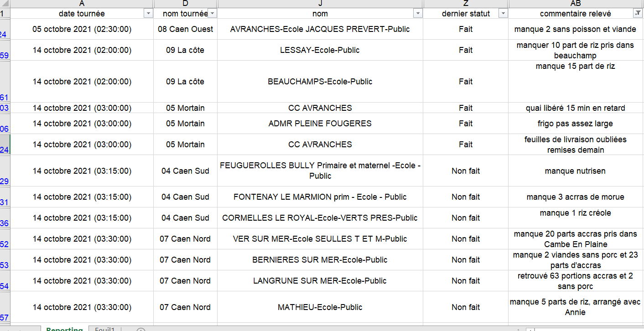
Task: Select comment 'manque 2 sans poisson et viande'
Action: tap(576, 29)
